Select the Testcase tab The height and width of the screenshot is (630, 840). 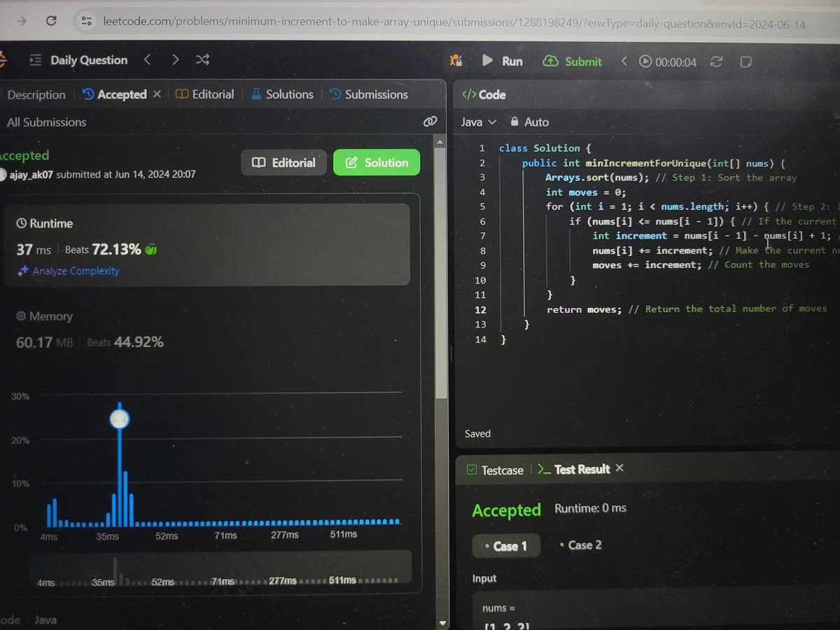click(495, 470)
